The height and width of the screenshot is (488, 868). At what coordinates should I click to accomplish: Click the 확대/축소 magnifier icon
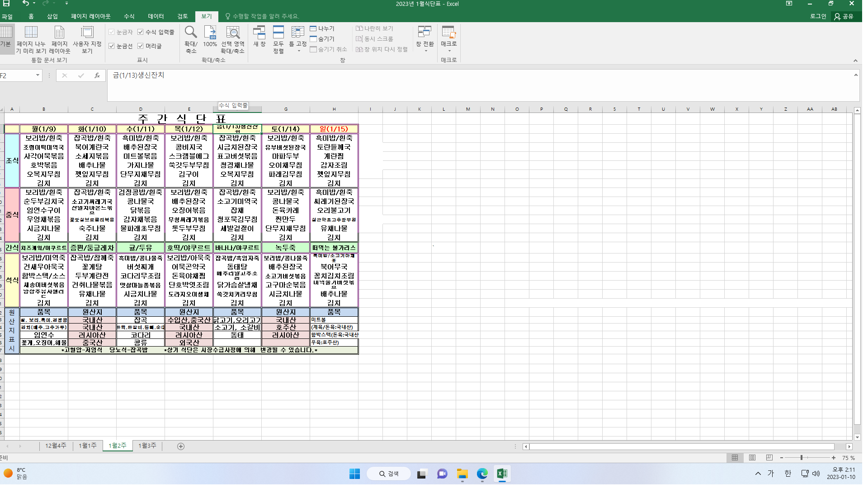[191, 33]
